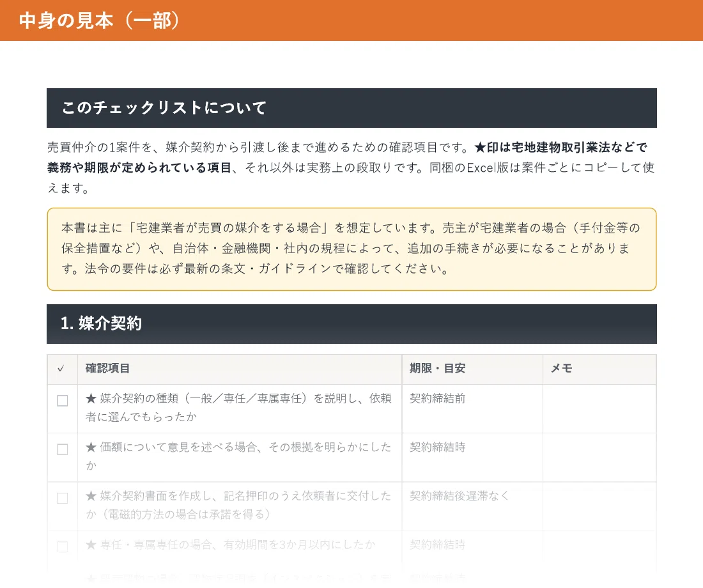703x588 pixels.
Task: Check the 媒介契約書面を作成 row checkbox
Action: pyautogui.click(x=63, y=499)
